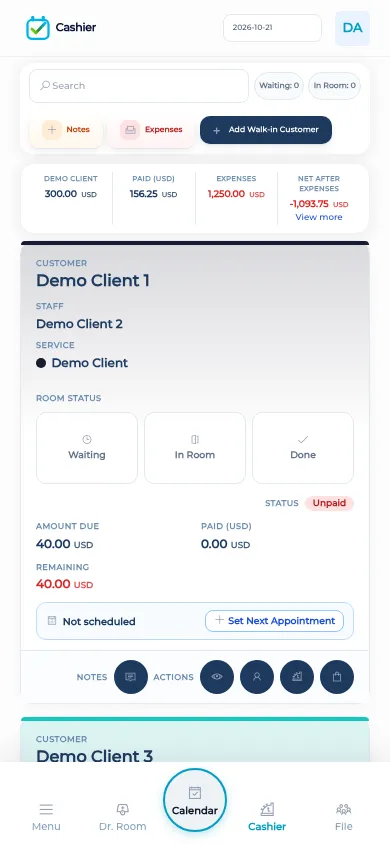Switch to the File tab

[343, 817]
